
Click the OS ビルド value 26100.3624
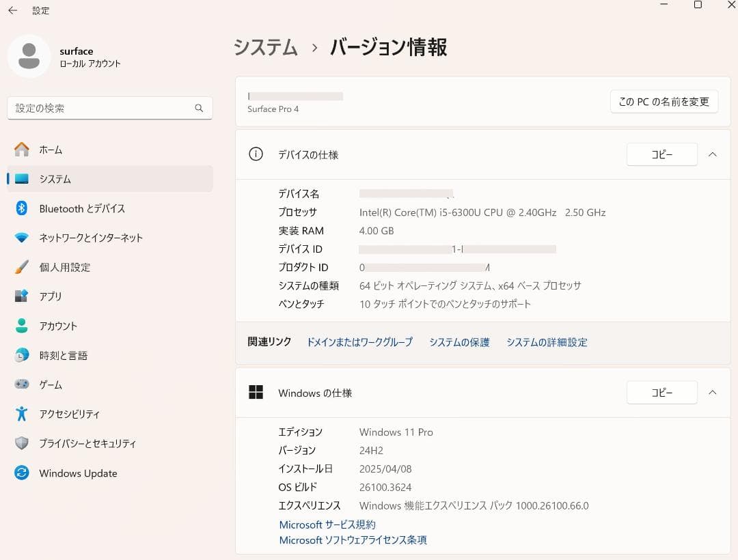(385, 487)
